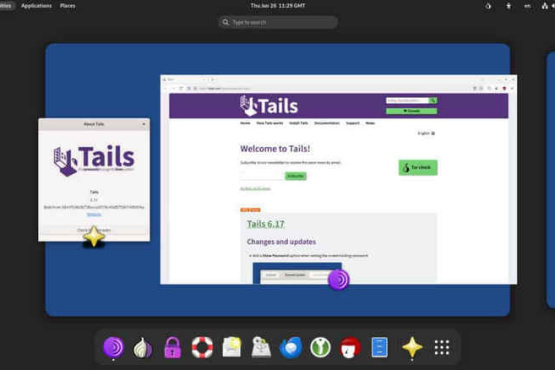
Task: Open the Places menu
Action: coord(68,6)
